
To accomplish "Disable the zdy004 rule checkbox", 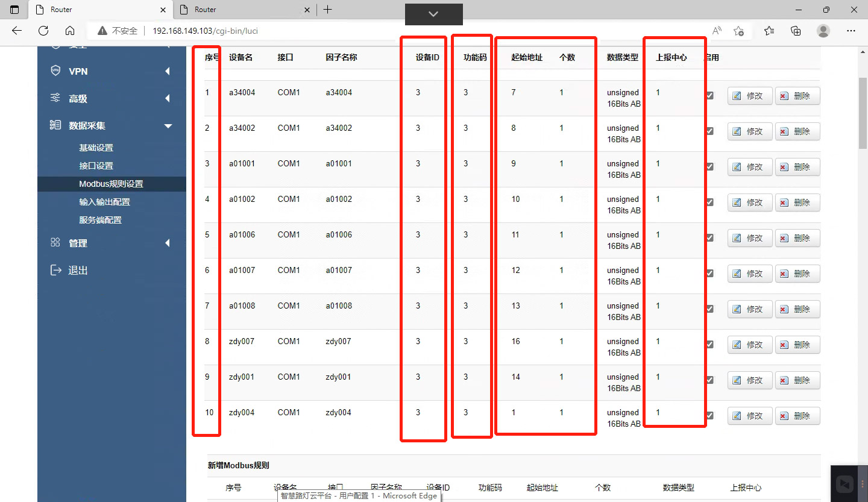I will (x=709, y=415).
